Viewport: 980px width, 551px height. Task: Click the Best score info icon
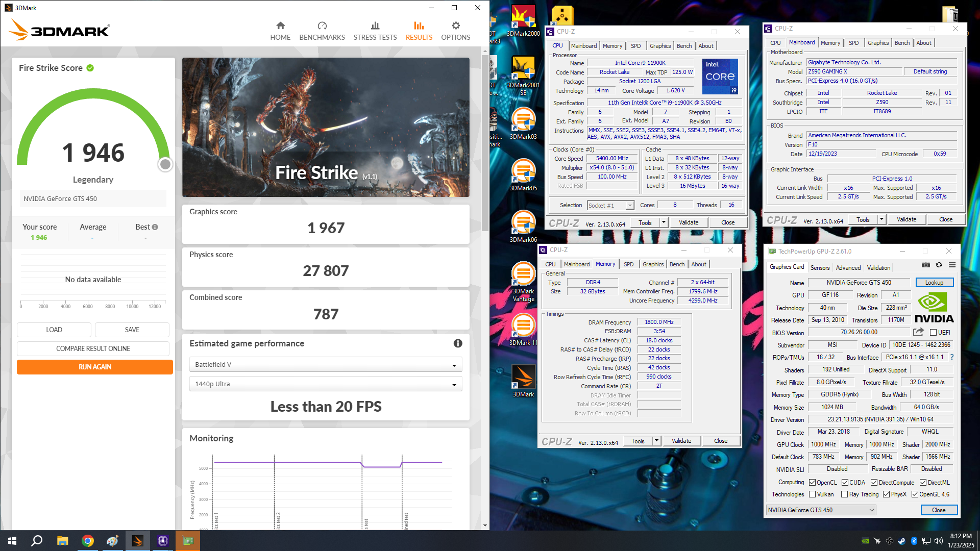pyautogui.click(x=155, y=227)
